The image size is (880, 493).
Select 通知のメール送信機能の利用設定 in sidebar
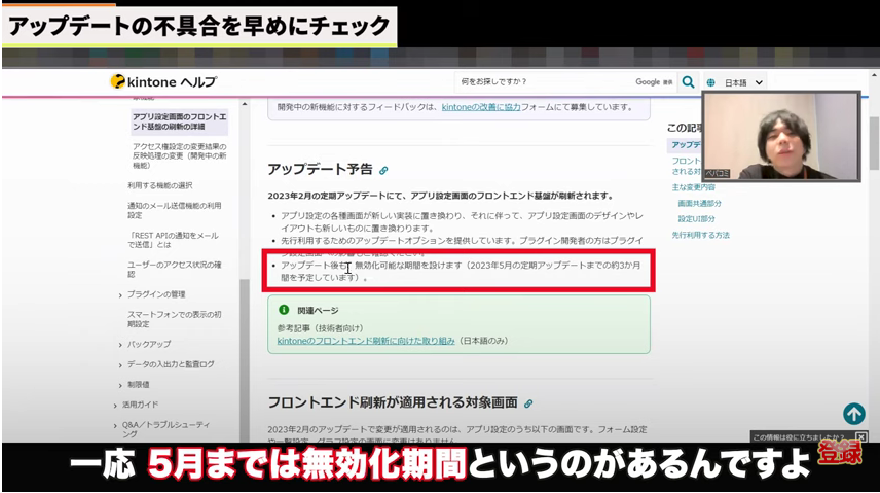coord(176,210)
